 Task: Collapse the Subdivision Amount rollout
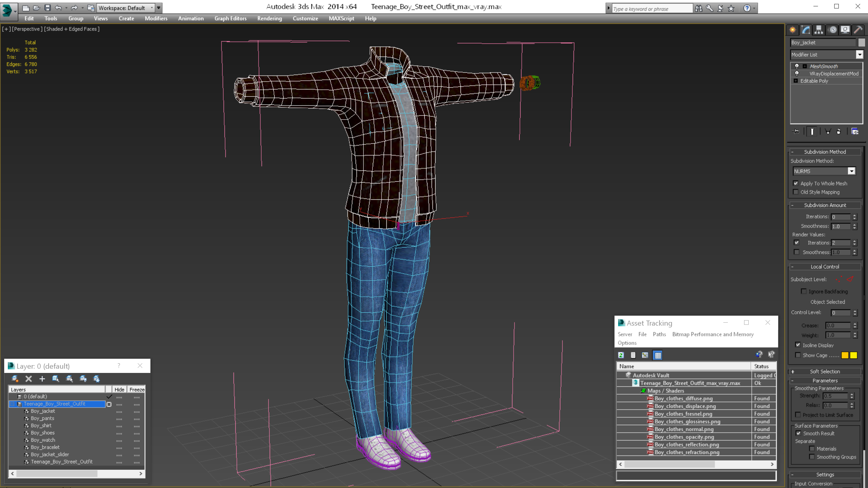click(825, 205)
